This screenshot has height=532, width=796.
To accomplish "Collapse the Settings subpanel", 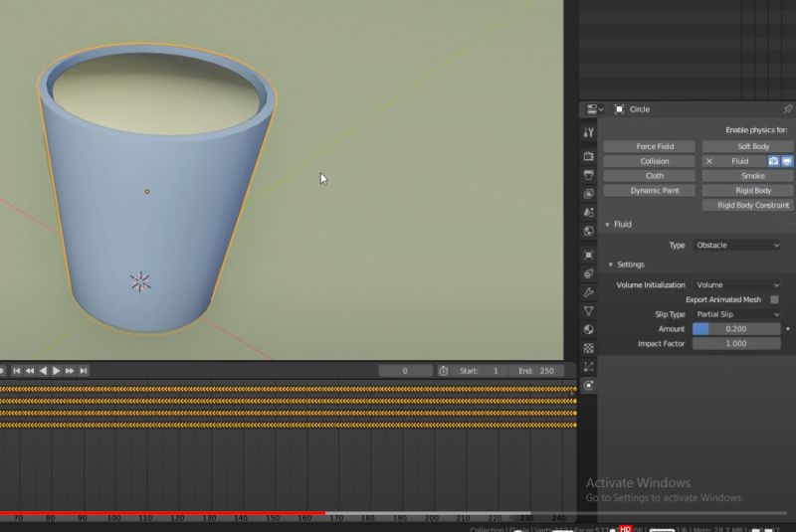I will (611, 265).
